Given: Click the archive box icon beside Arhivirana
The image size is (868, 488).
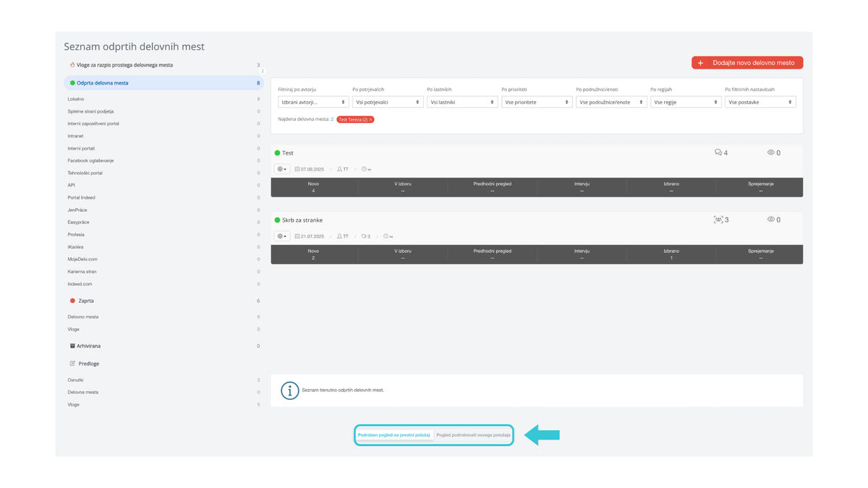Looking at the screenshot, I should tap(72, 346).
